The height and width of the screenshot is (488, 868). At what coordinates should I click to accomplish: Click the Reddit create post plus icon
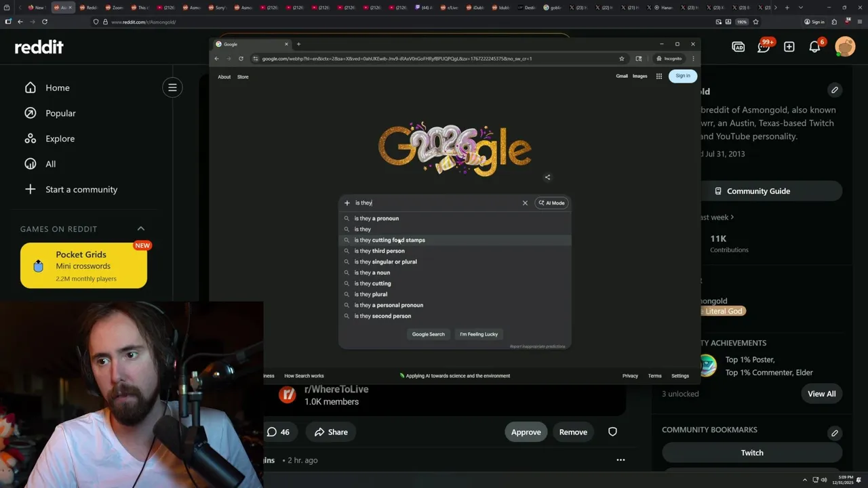(789, 47)
